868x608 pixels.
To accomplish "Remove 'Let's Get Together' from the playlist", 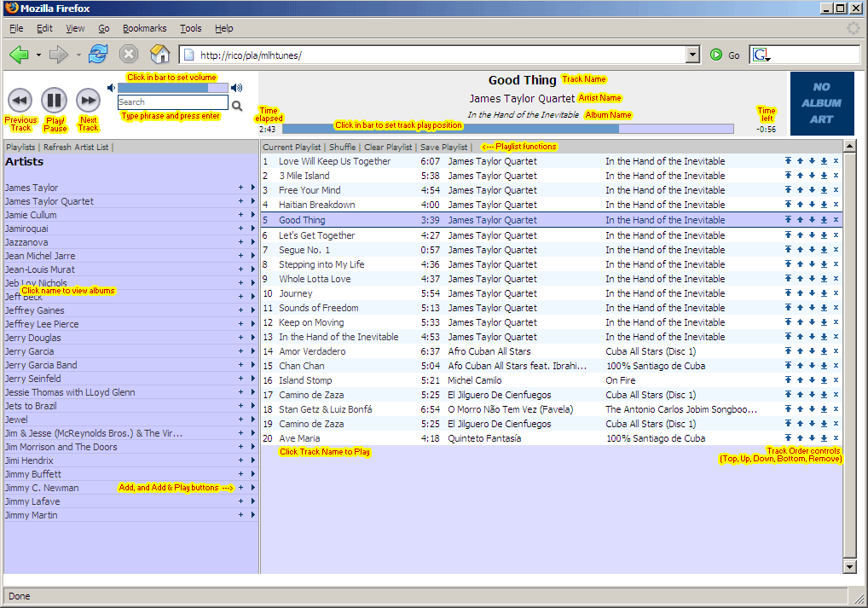I will point(836,235).
